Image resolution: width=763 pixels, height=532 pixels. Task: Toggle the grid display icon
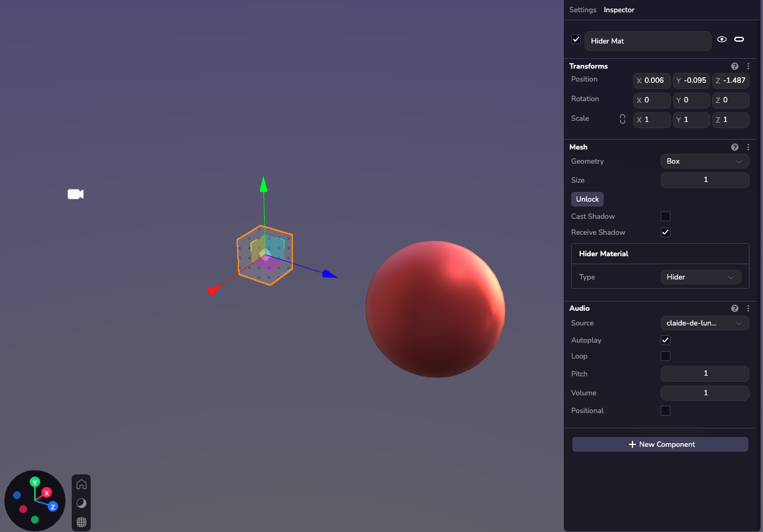pos(82,522)
